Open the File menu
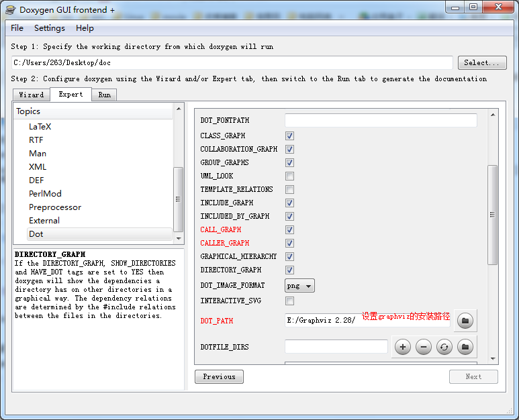The height and width of the screenshot is (420, 519). point(17,28)
